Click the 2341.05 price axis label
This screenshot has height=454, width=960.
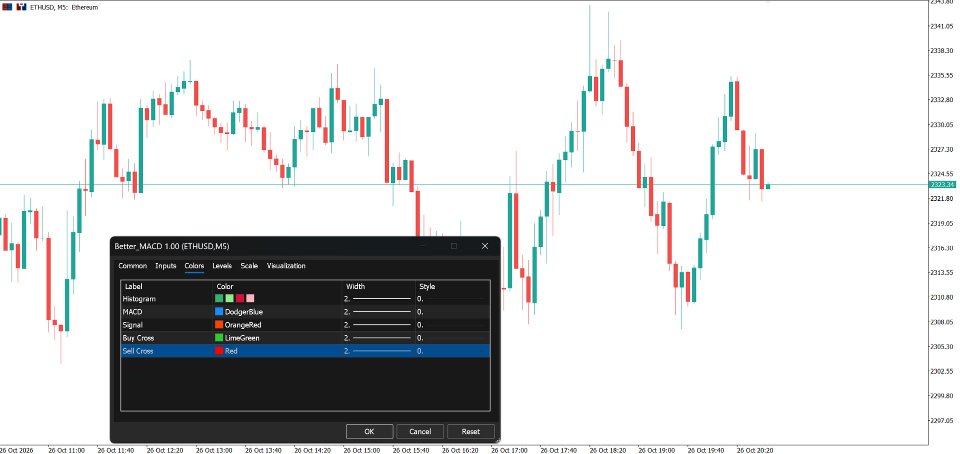pyautogui.click(x=942, y=26)
